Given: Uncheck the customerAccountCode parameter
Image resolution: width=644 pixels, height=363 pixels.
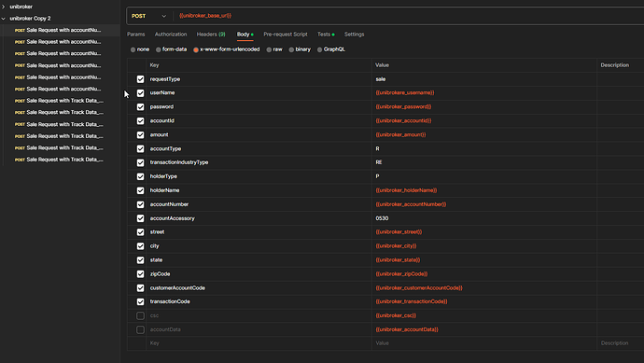Looking at the screenshot, I should (x=140, y=288).
